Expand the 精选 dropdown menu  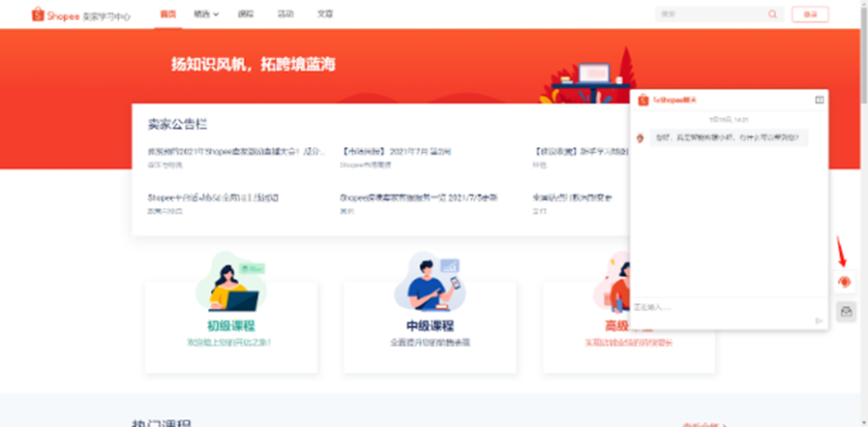point(205,15)
